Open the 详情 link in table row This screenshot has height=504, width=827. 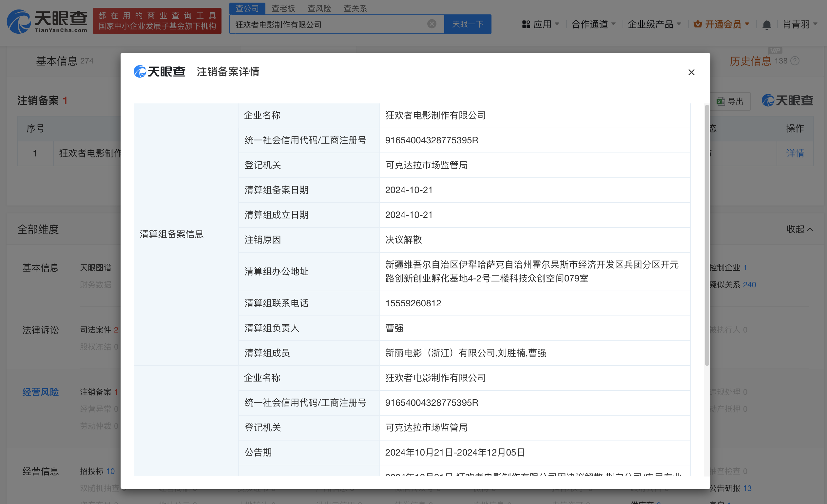pyautogui.click(x=795, y=153)
